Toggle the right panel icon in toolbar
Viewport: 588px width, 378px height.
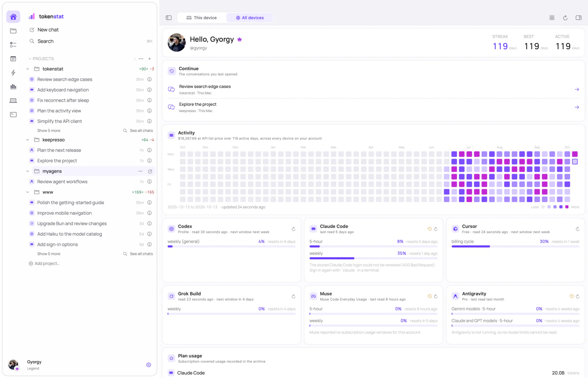tap(578, 18)
